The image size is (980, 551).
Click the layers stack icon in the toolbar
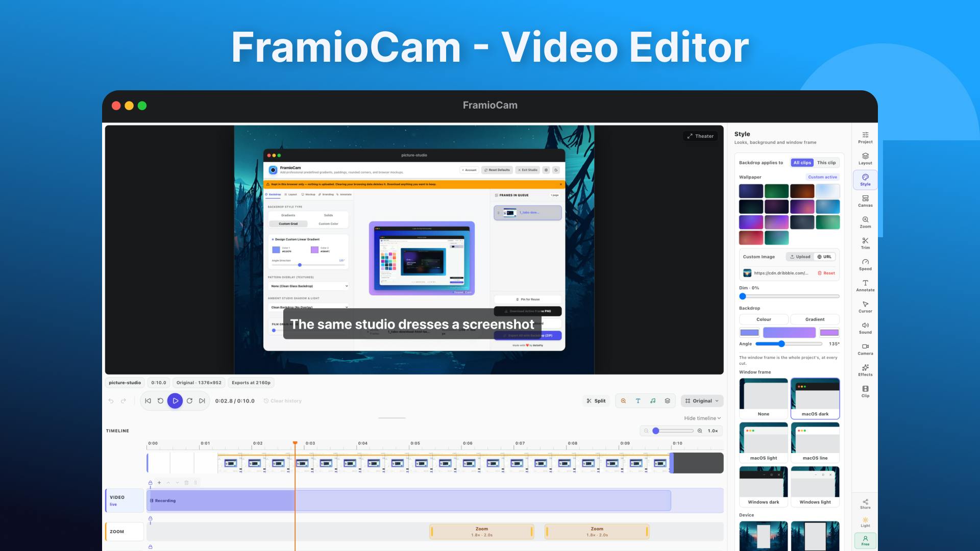click(x=667, y=401)
